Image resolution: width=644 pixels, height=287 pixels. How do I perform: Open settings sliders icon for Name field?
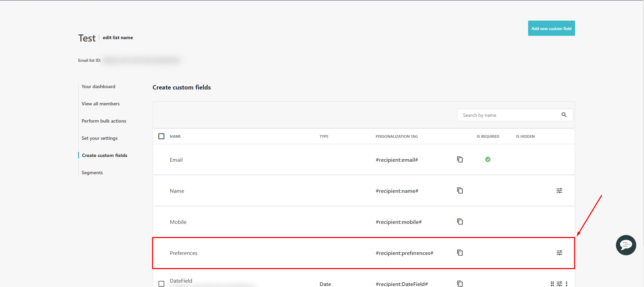560,191
